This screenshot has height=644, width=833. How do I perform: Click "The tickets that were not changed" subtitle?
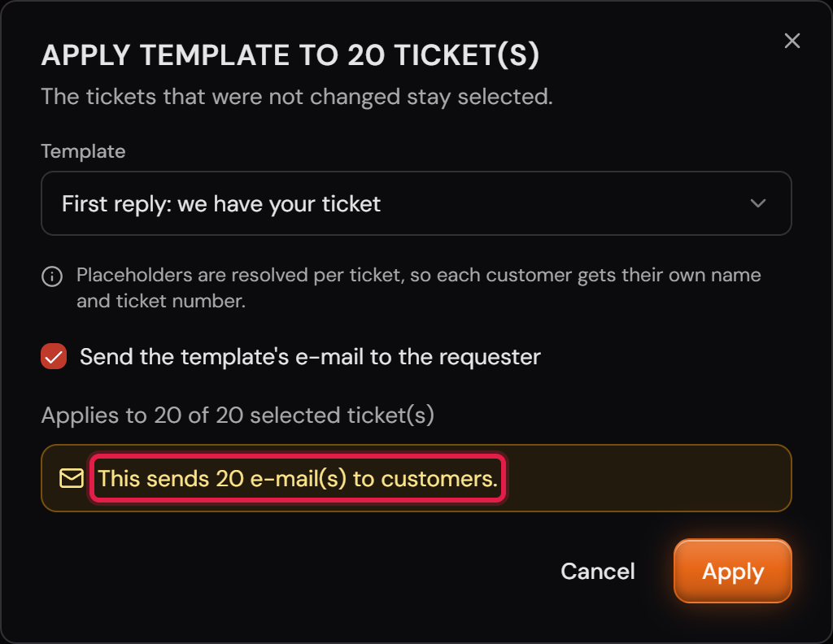tap(297, 97)
